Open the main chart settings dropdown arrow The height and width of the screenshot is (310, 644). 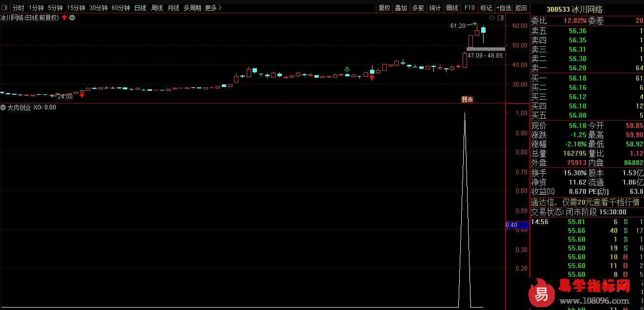pos(72,18)
